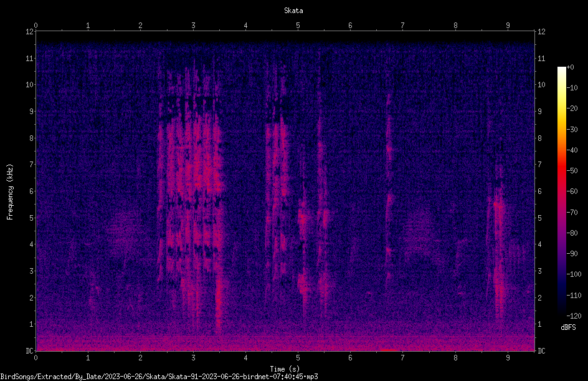Click the "Skata" chart title
This screenshot has height=381, width=588.
[293, 11]
